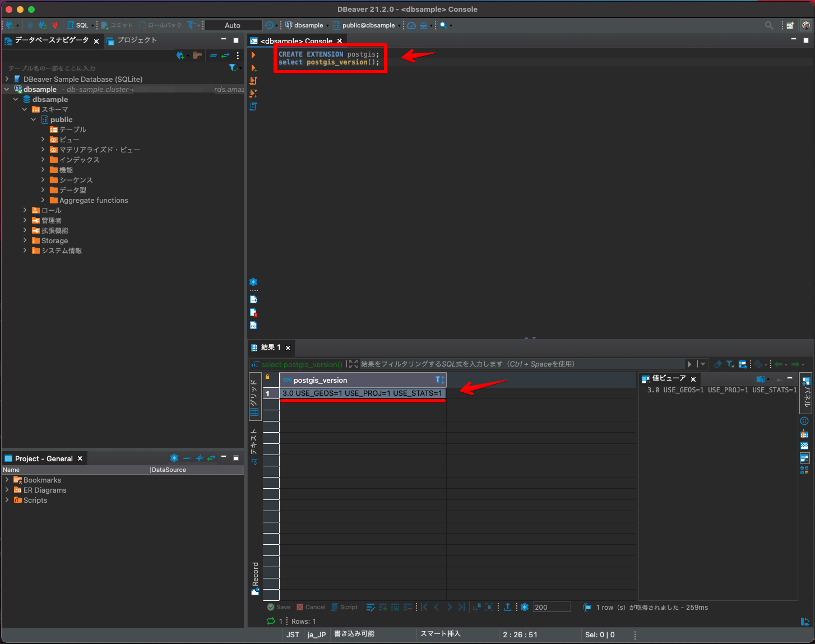Click Execute SQL statement orange arrow icon
The height and width of the screenshot is (644, 815).
click(253, 55)
